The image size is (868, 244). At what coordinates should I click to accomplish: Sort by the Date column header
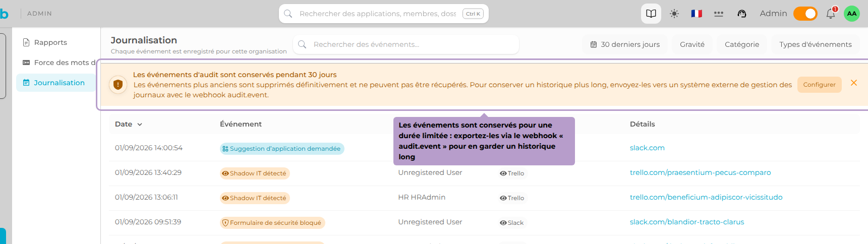129,124
